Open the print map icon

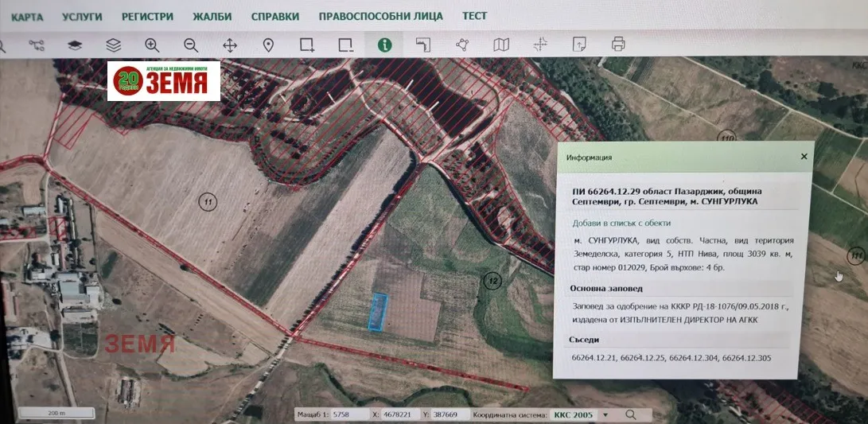pos(618,45)
